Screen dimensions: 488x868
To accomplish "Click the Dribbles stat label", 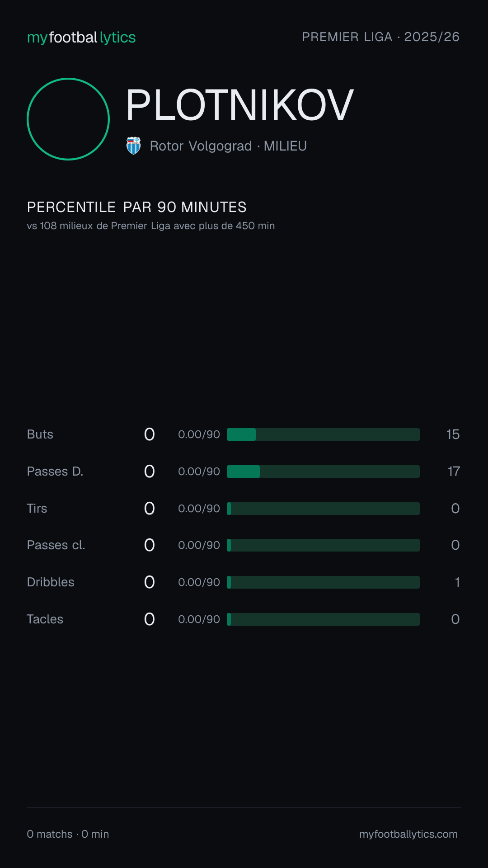I will (x=51, y=582).
